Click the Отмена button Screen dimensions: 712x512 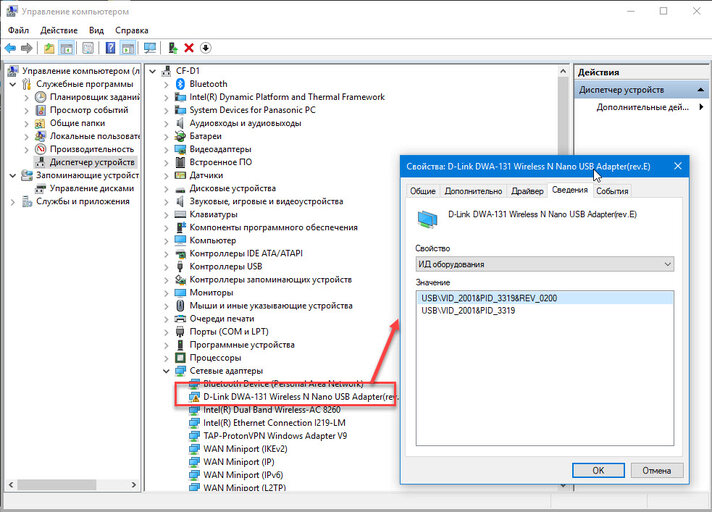click(x=656, y=470)
